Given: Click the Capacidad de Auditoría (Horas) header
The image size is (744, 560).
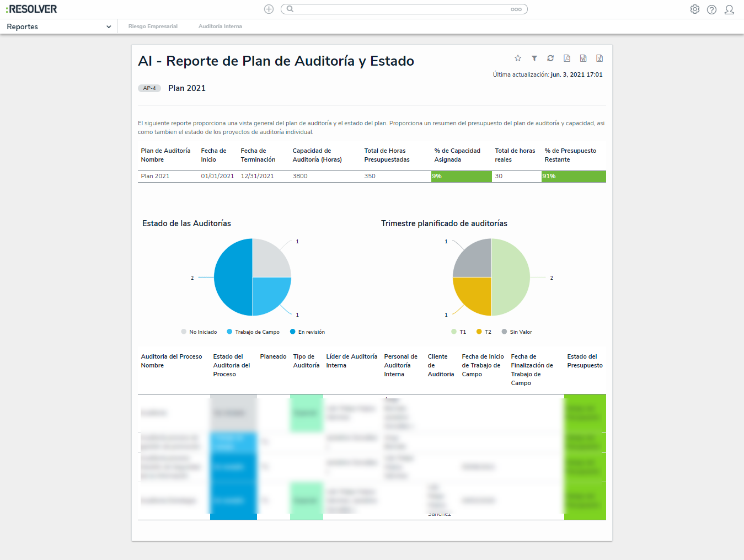Looking at the screenshot, I should (x=317, y=155).
